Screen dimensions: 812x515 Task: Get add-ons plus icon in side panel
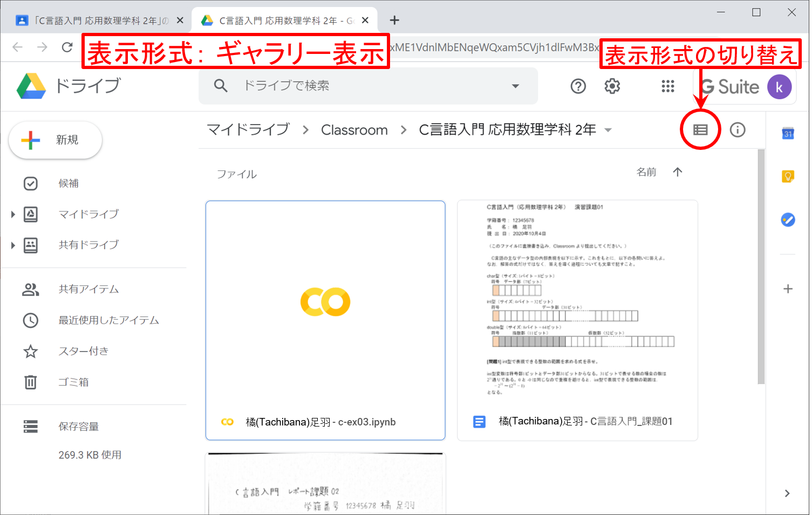pyautogui.click(x=788, y=289)
